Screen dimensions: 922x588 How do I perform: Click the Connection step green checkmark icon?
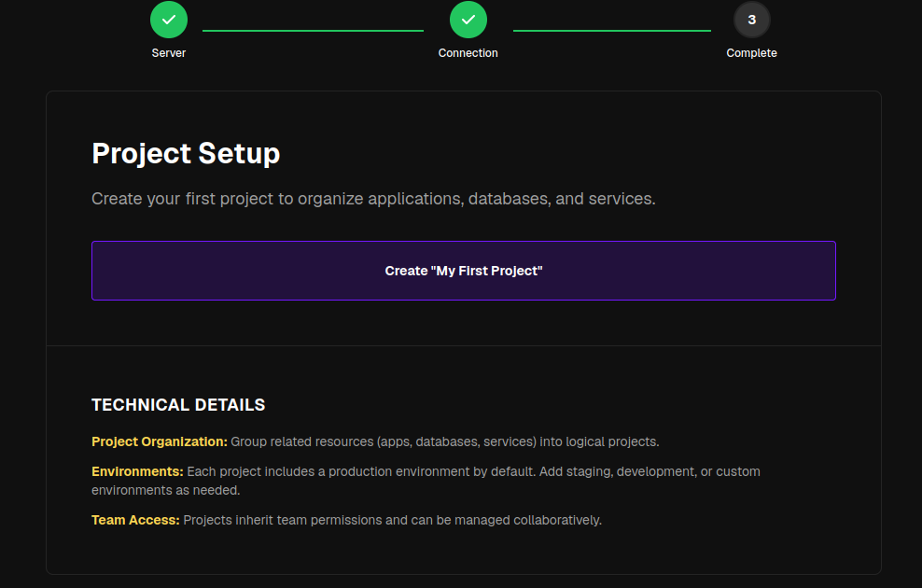(x=468, y=20)
